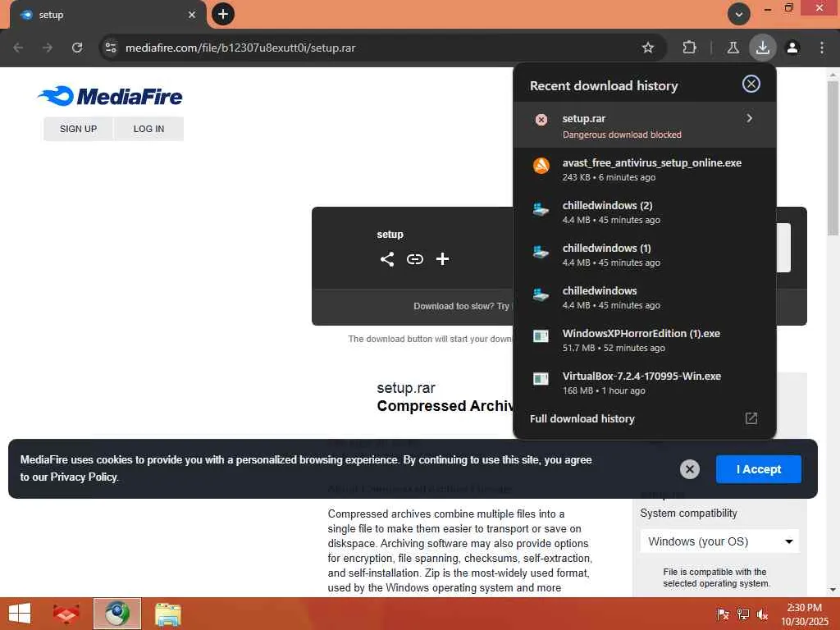The width and height of the screenshot is (840, 630).
Task: Click WindowsXPHorrorEdition file icon
Action: (x=541, y=336)
